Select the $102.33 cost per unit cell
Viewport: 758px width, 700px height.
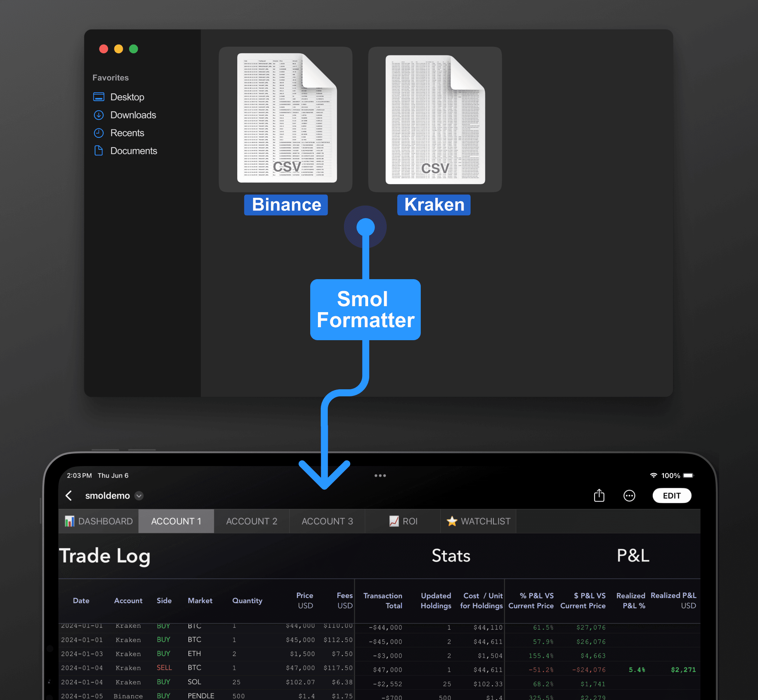pos(488,684)
